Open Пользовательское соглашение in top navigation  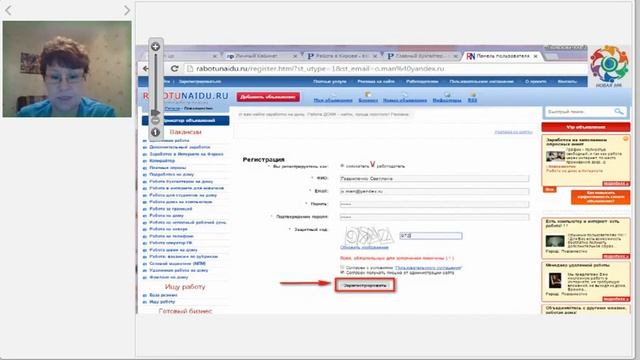482,82
